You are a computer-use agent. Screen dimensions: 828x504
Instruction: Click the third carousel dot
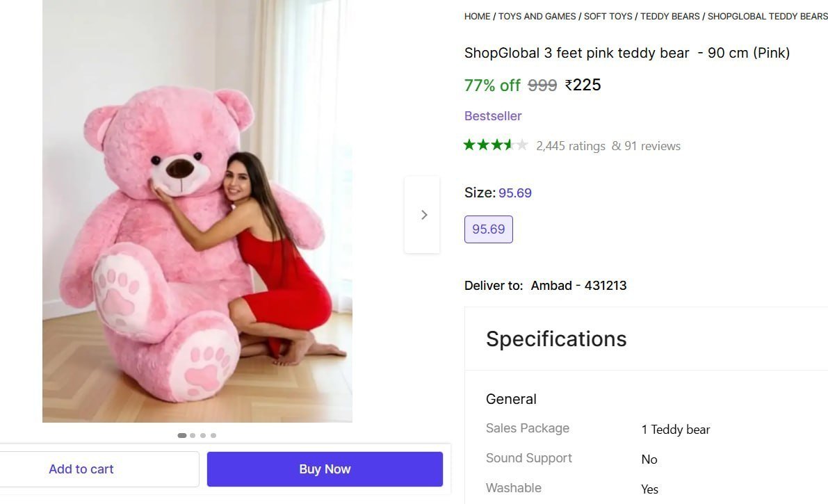tap(203, 435)
